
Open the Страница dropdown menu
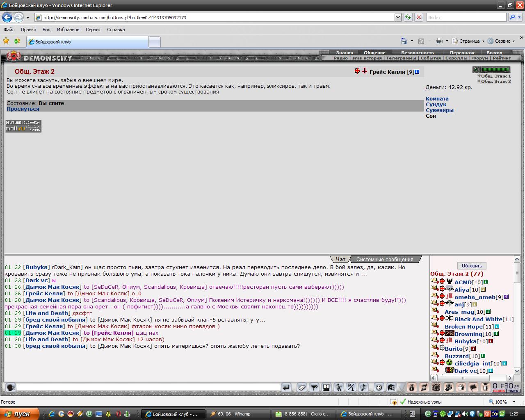468,41
